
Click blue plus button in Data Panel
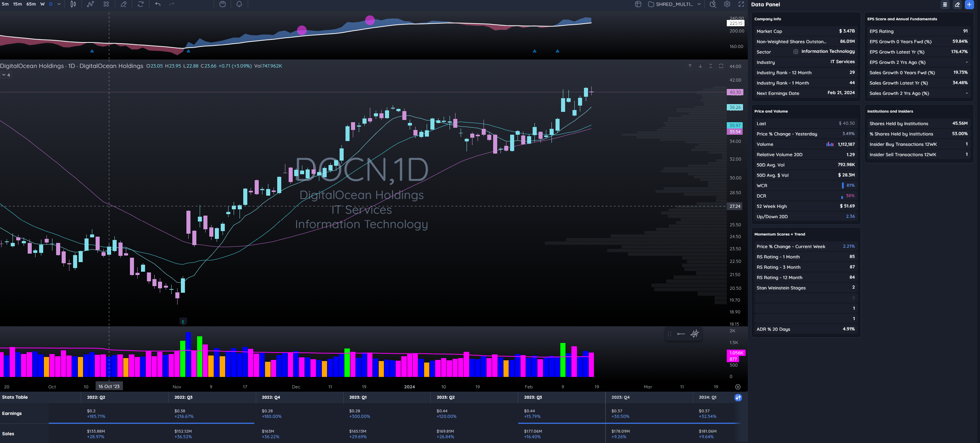click(x=969, y=4)
